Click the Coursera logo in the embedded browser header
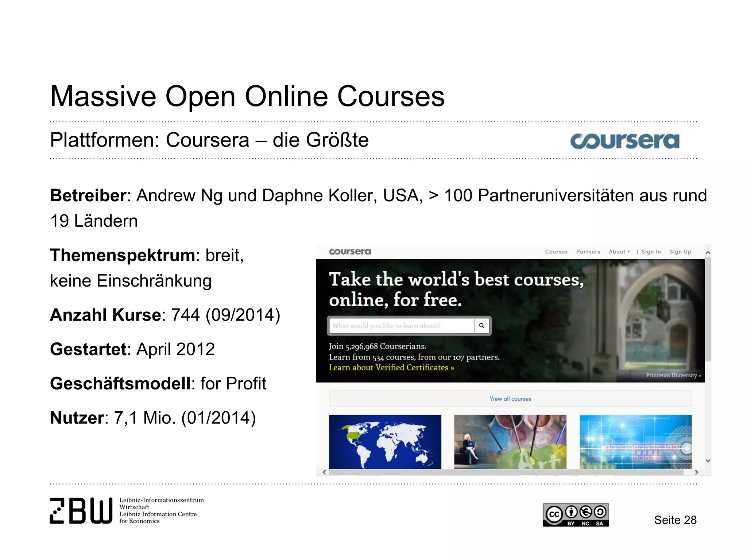 pos(350,252)
